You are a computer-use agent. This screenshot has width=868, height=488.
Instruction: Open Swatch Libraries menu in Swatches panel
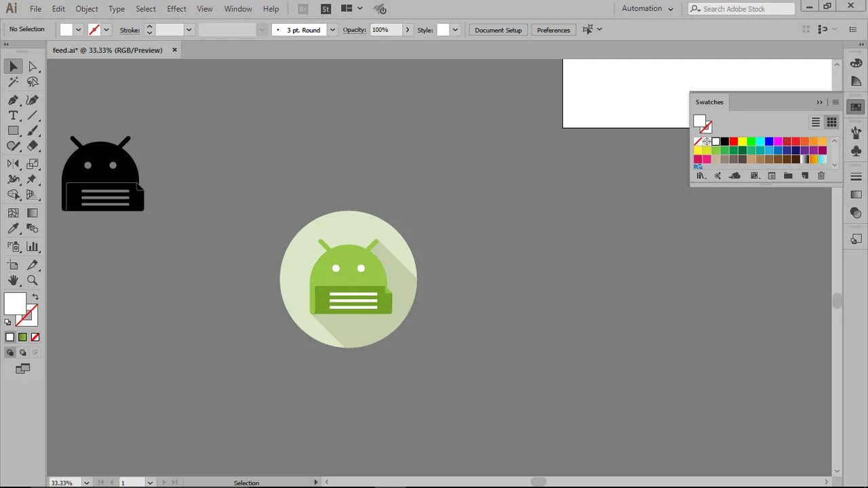(x=701, y=176)
